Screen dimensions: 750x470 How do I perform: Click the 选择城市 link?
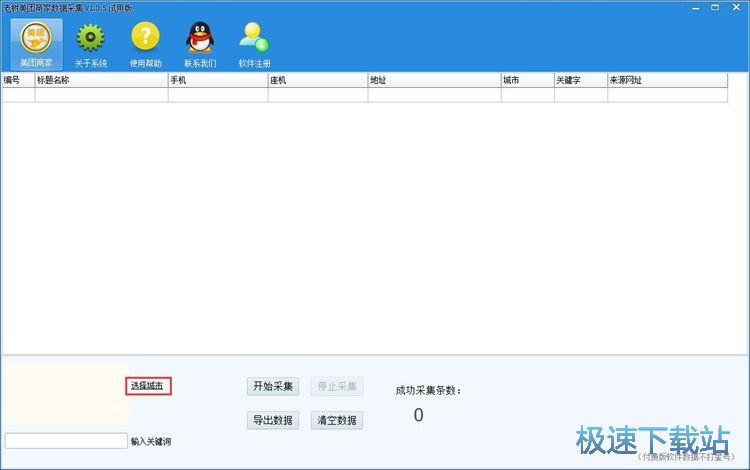[x=147, y=386]
